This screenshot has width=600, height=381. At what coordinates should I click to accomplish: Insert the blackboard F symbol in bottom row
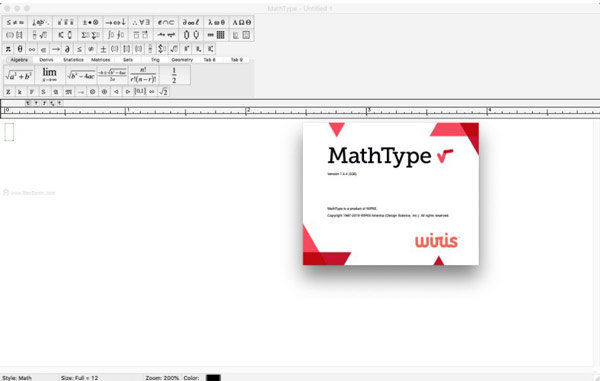click(32, 92)
